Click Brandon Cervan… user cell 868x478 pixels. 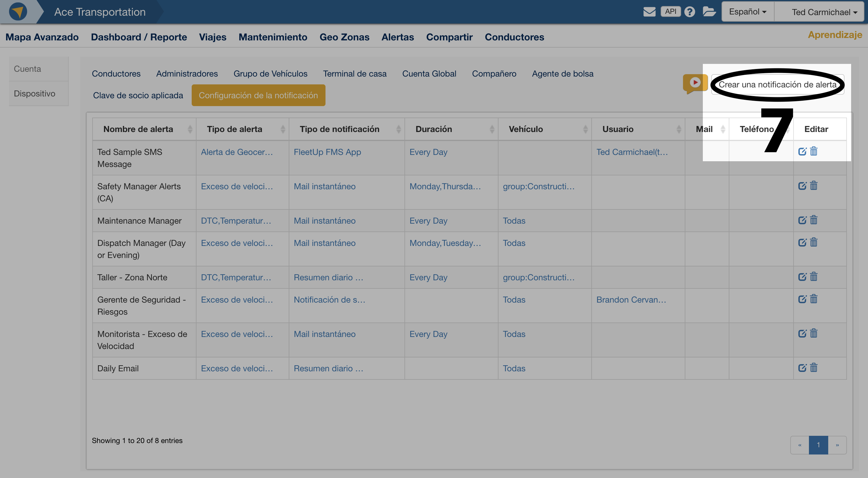coord(631,300)
